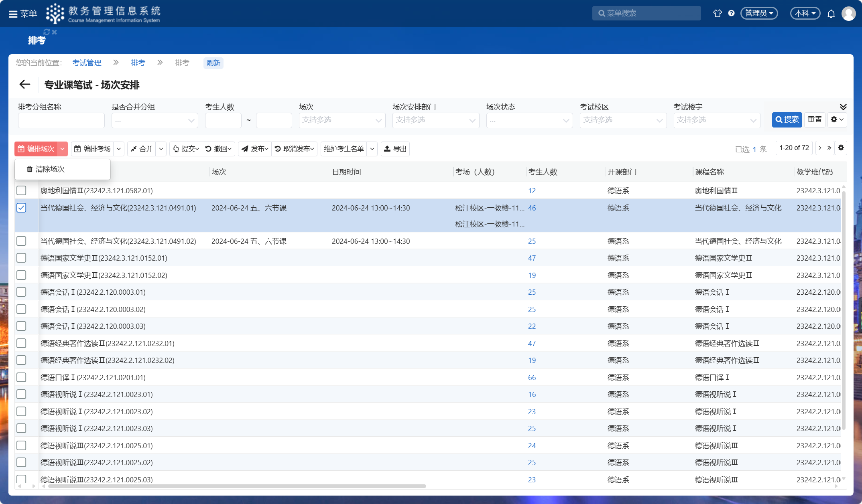Click the skin/shirt theme icon
The image size is (862, 504).
click(x=718, y=13)
